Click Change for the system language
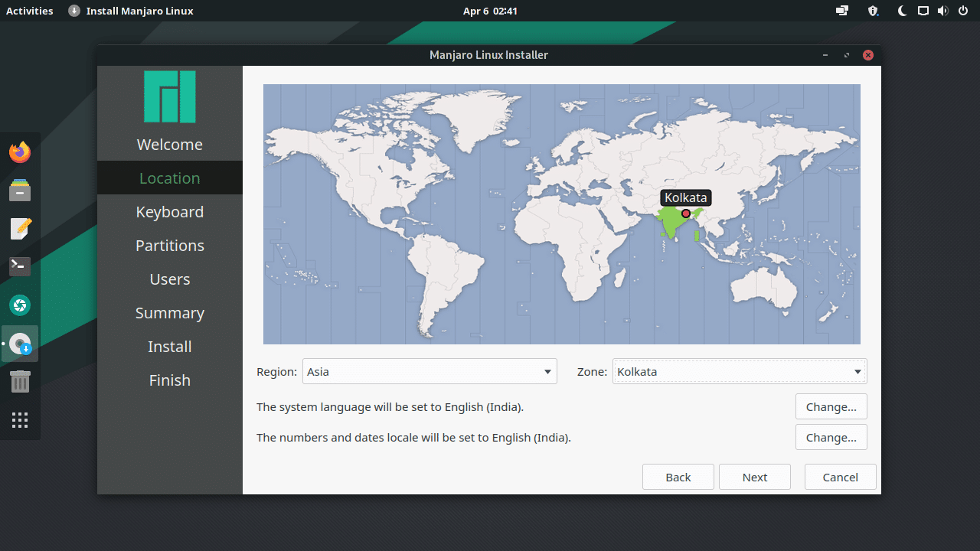 (x=831, y=407)
